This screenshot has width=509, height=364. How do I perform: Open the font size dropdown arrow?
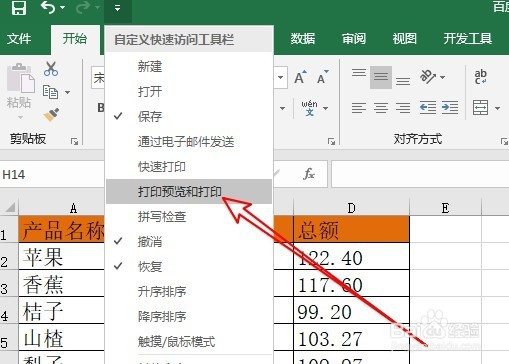pos(281,77)
